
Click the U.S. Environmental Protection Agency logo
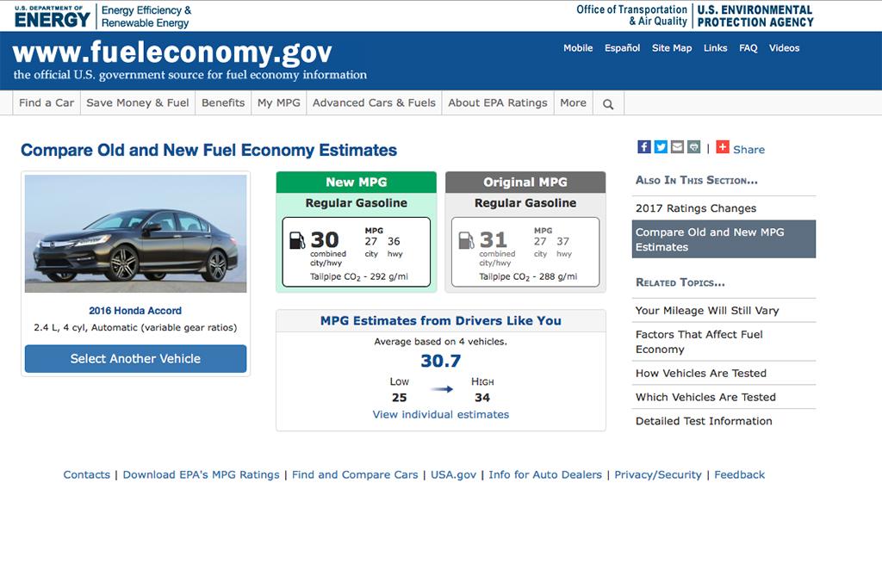coord(755,16)
